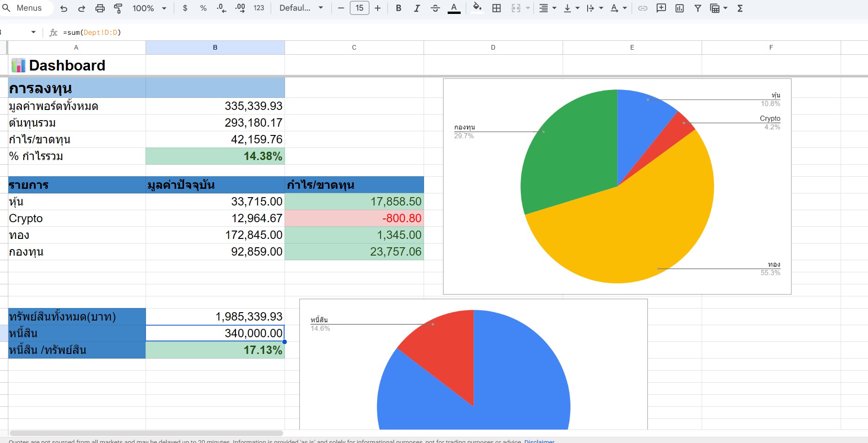This screenshot has width=868, height=443.
Task: Toggle bold formatting
Action: click(x=398, y=8)
